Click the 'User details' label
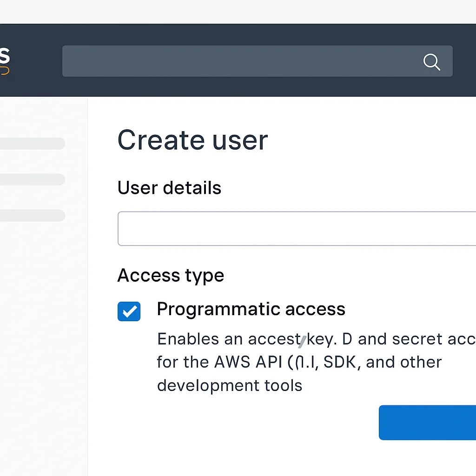The width and height of the screenshot is (476, 476). click(169, 188)
